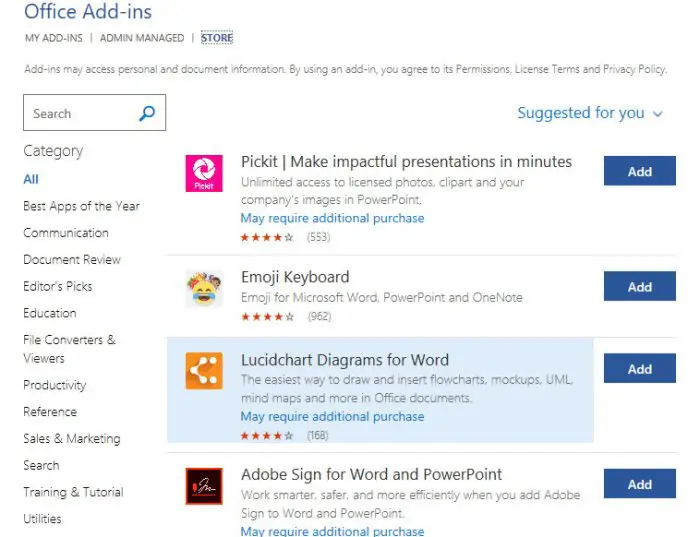700x537 pixels.
Task: Open the Emoji Keyboard title link
Action: (295, 277)
